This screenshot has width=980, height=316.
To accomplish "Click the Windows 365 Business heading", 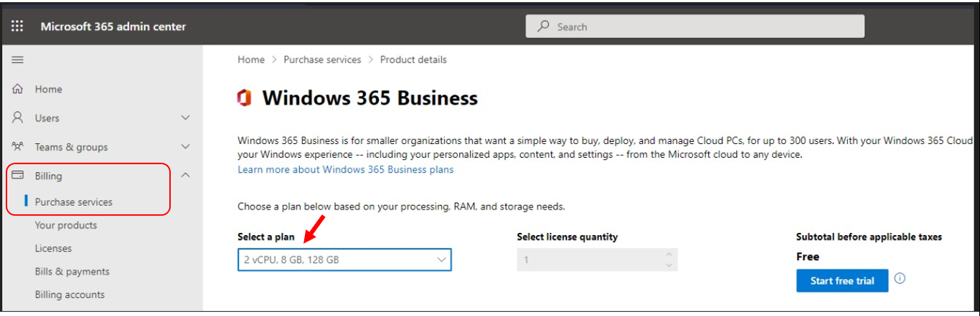I will point(370,98).
